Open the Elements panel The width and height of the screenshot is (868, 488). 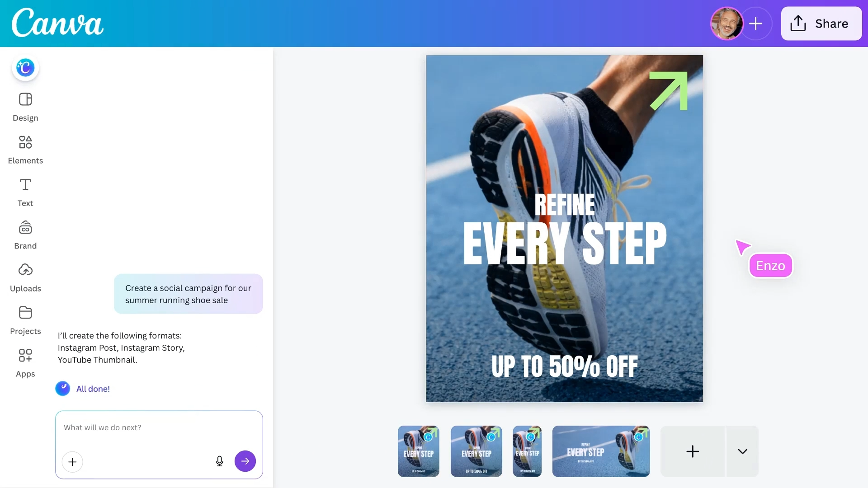coord(25,150)
